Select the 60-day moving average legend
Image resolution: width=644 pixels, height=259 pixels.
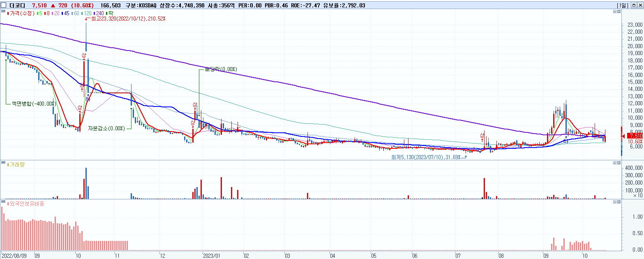click(76, 14)
